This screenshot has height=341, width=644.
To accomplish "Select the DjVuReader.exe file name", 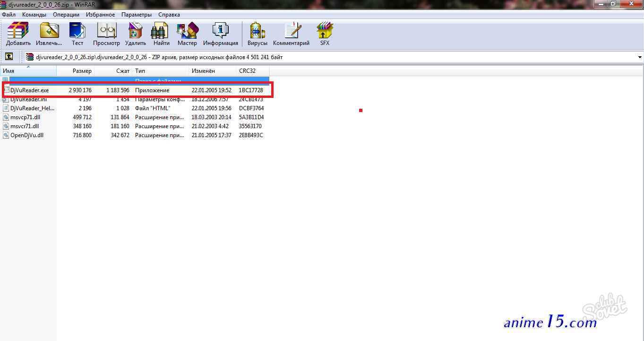I will [x=29, y=90].
